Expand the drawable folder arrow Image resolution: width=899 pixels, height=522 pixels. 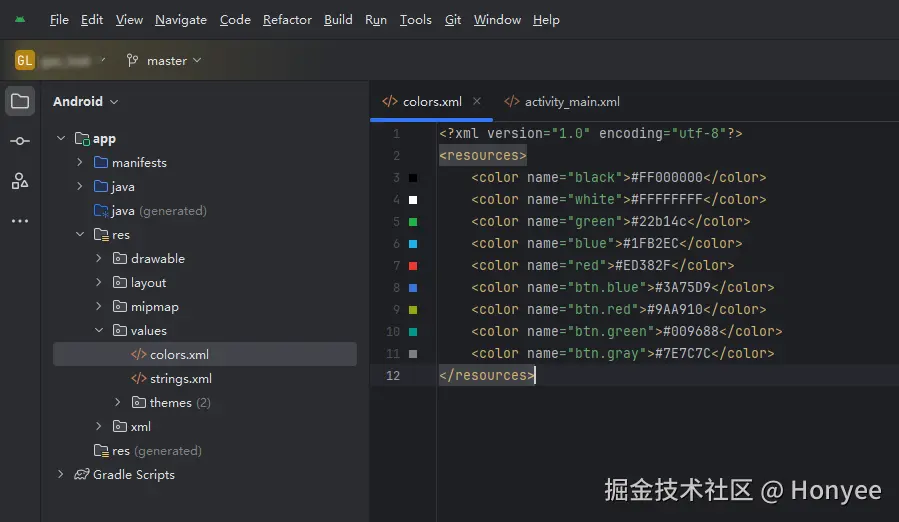pyautogui.click(x=99, y=258)
